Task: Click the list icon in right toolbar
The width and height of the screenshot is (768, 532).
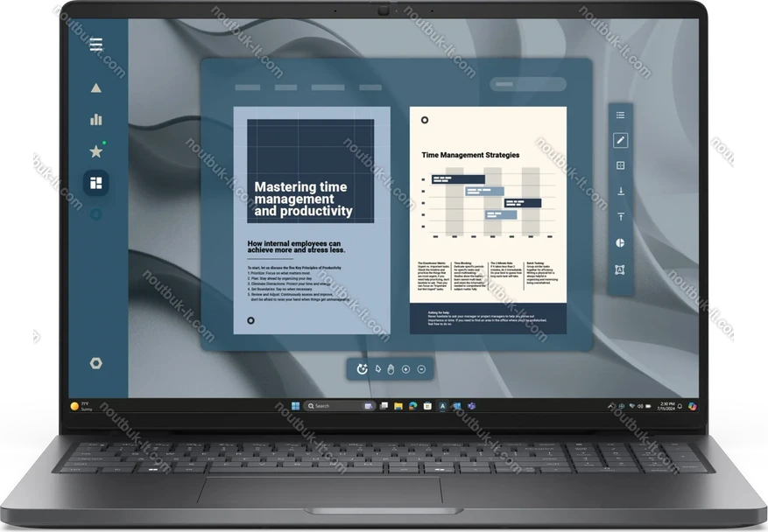Action: click(x=620, y=115)
